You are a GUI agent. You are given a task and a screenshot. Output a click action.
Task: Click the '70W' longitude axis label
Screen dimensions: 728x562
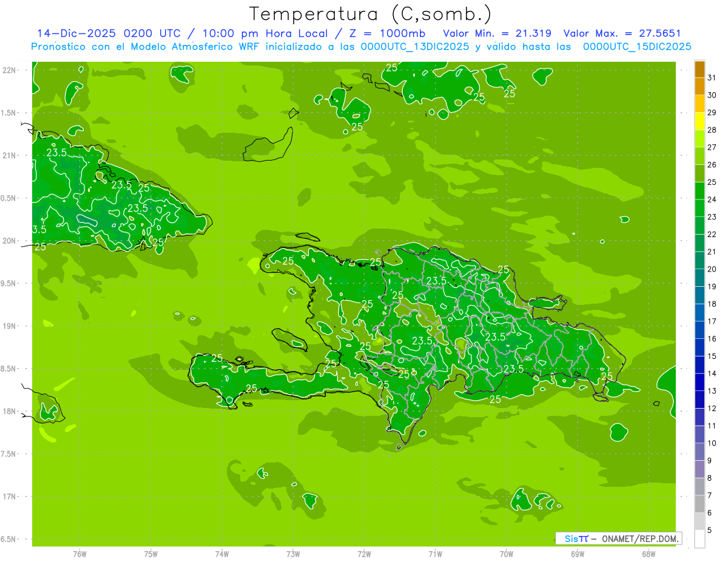click(x=507, y=554)
